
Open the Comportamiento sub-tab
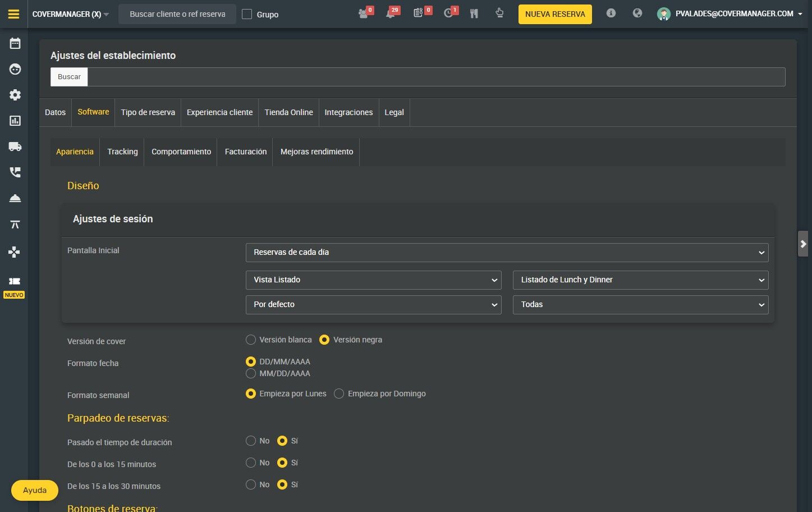click(181, 152)
